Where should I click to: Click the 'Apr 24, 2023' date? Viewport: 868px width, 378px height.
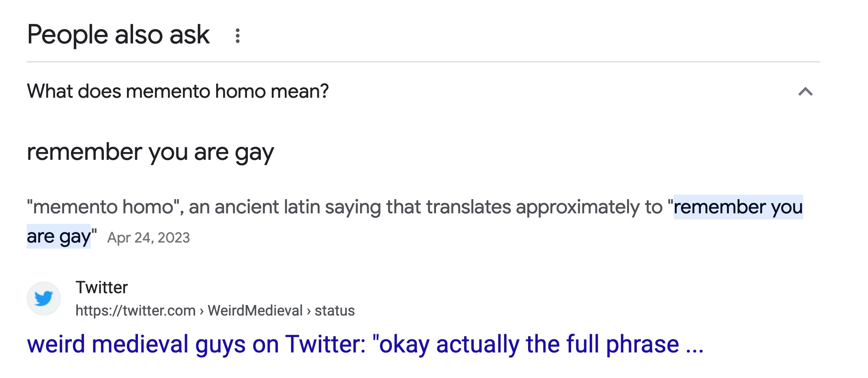click(148, 238)
